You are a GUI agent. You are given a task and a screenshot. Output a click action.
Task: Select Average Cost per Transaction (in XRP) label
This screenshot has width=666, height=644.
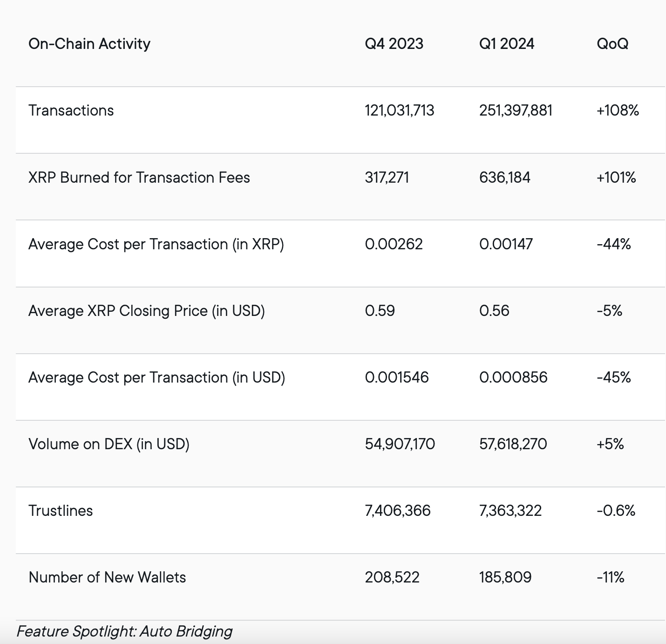pos(156,244)
